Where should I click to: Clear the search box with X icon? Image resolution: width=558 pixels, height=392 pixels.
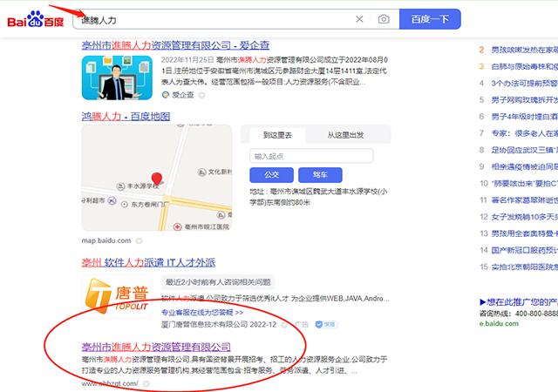(359, 19)
